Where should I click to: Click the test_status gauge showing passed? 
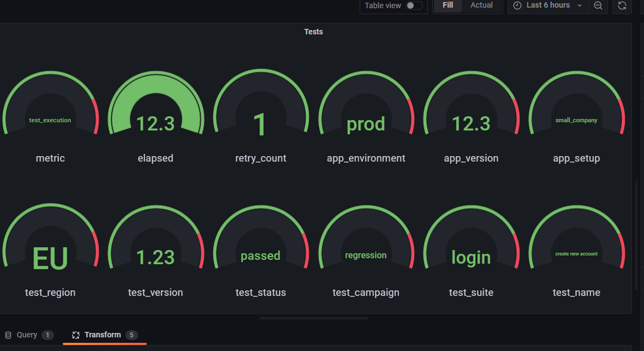click(x=261, y=237)
